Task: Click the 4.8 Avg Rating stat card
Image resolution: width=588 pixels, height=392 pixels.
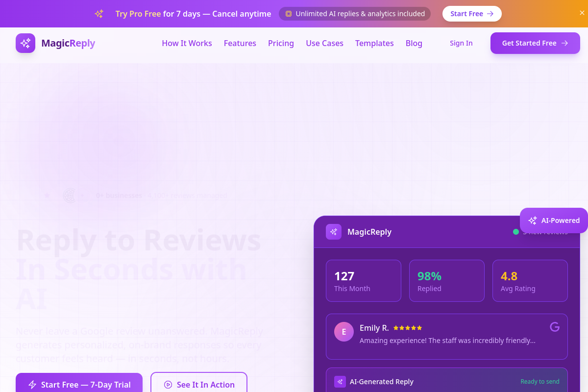Action: click(x=530, y=281)
